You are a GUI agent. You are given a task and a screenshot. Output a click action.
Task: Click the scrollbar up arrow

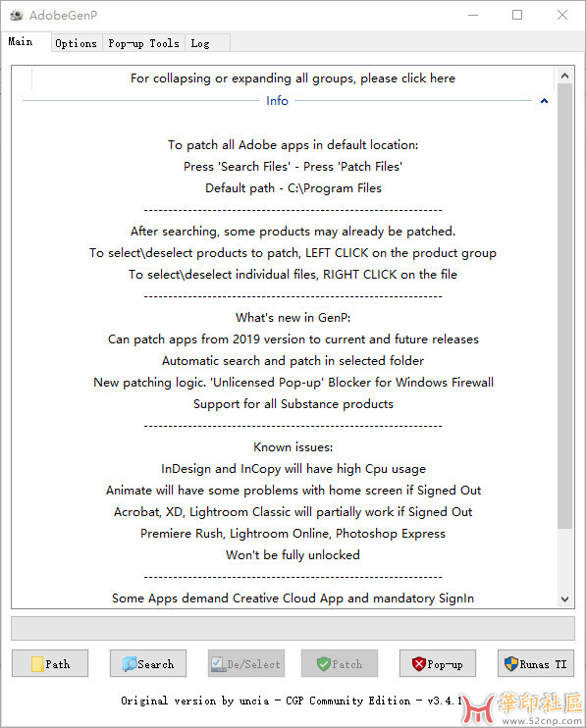(564, 76)
